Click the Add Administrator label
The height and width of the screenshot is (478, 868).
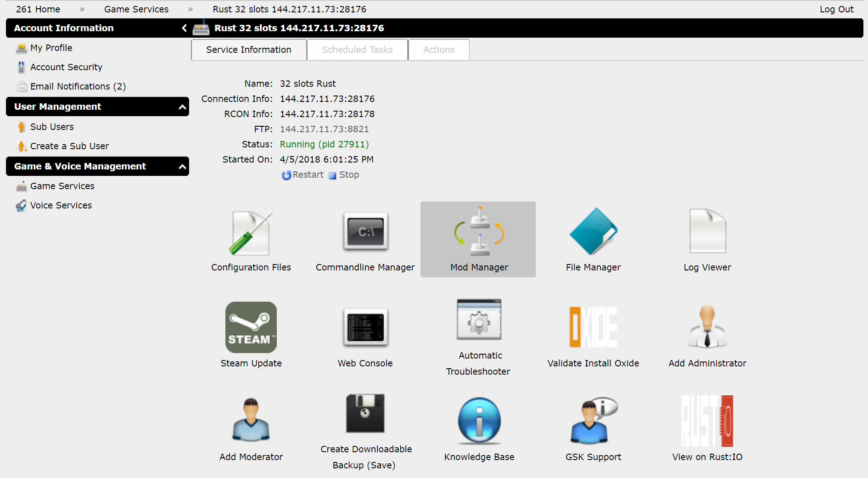tap(707, 363)
